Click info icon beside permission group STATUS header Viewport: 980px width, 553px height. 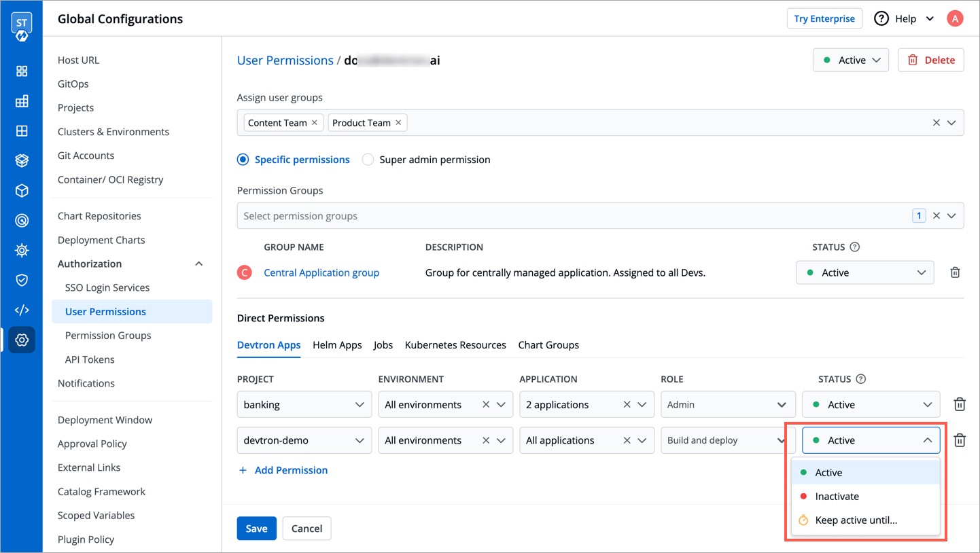(x=855, y=247)
